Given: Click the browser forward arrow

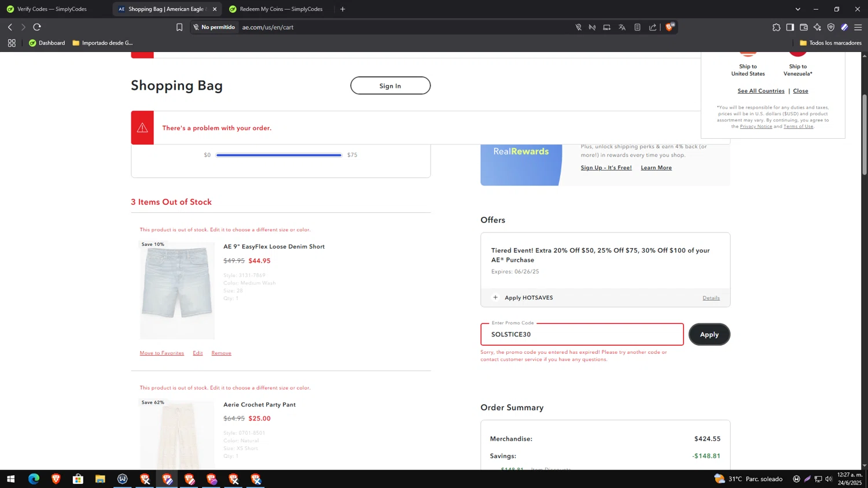Looking at the screenshot, I should pyautogui.click(x=23, y=27).
